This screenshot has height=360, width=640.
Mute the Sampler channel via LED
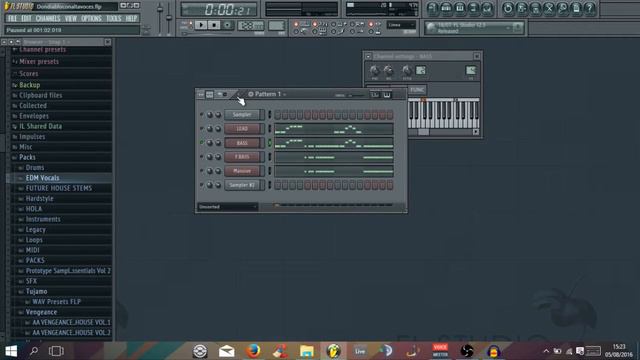pyautogui.click(x=202, y=115)
